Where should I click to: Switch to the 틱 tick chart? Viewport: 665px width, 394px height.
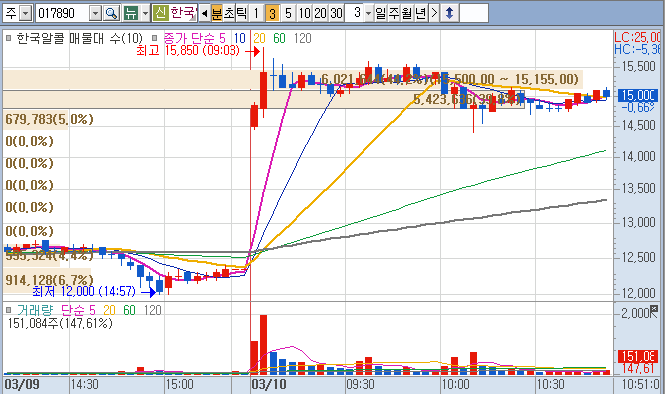point(241,13)
